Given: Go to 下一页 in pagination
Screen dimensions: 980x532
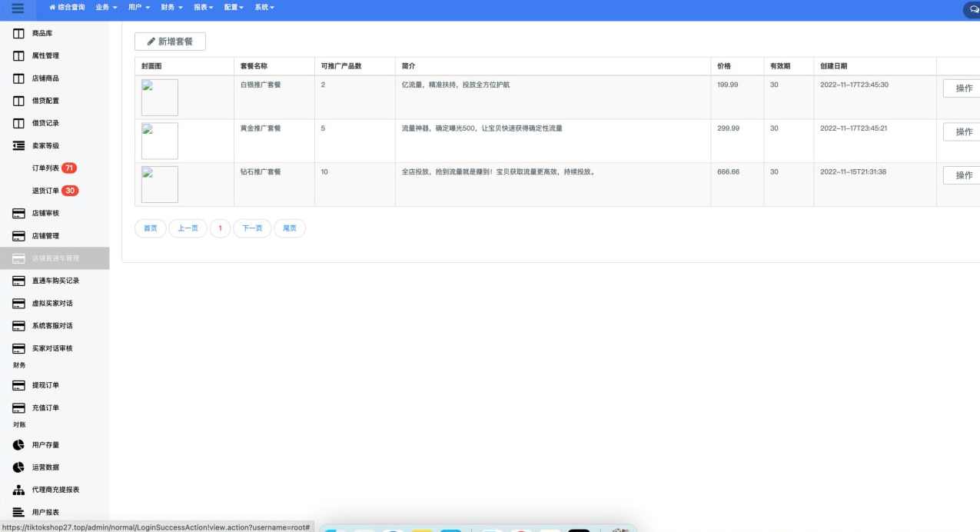Looking at the screenshot, I should [252, 228].
